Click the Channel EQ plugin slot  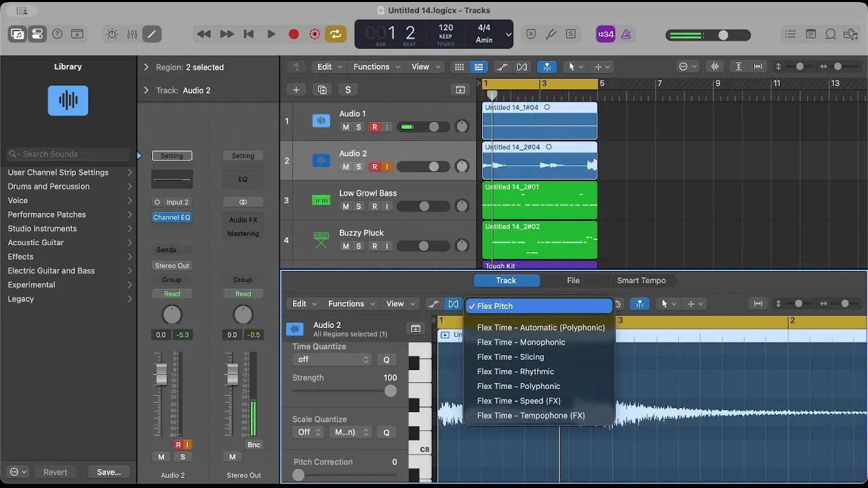click(x=172, y=218)
